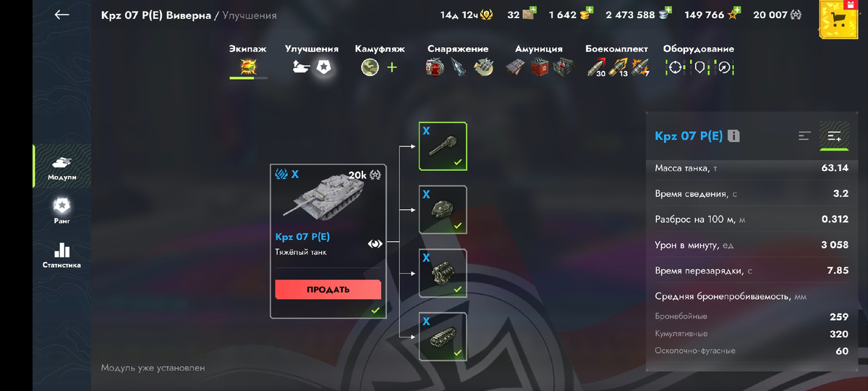The image size is (868, 391).
Task: Click the ПРОДАТЬ button
Action: coord(328,290)
